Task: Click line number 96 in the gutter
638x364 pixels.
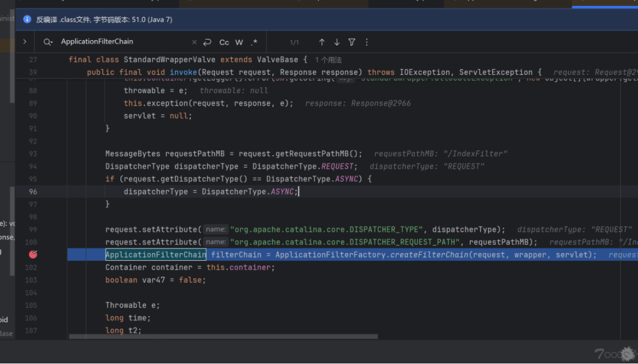Action: (x=33, y=191)
